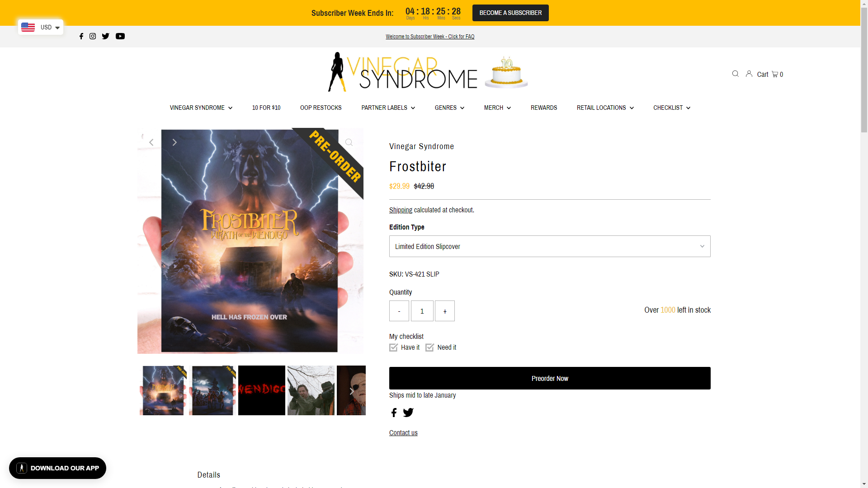This screenshot has height=488, width=868.
Task: Open the OOP Restocks menu item
Action: point(321,108)
